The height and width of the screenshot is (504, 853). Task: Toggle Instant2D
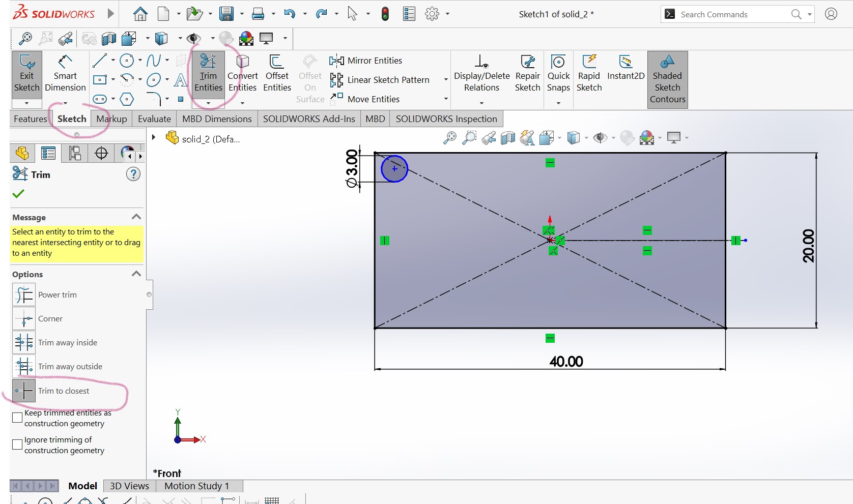(x=625, y=69)
